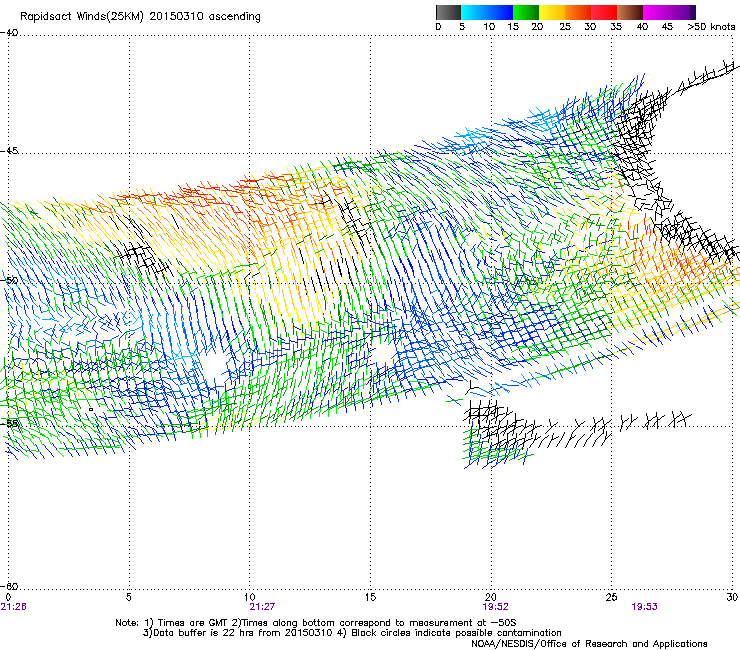Click the cyan 5-10 knots legend swatch
740x650 pixels.
tap(474, 12)
